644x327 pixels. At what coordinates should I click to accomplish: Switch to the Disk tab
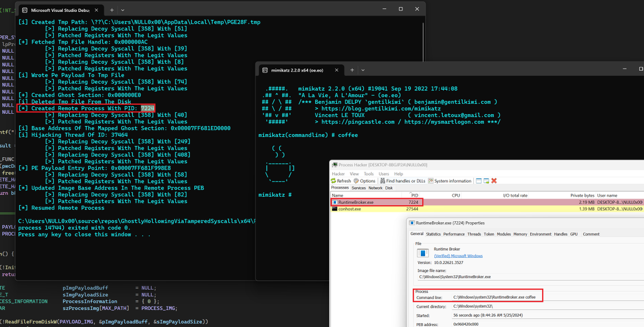tap(389, 188)
